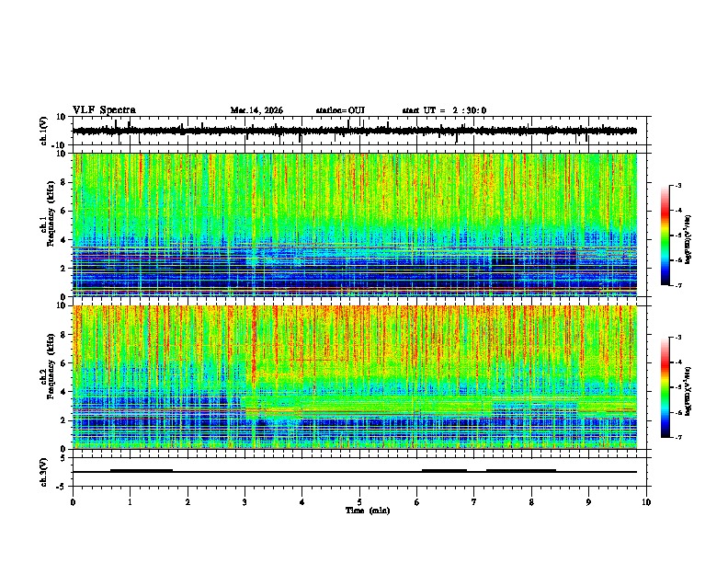
Task: Click the ch.2 spectrogram color bar
Action: click(x=665, y=387)
